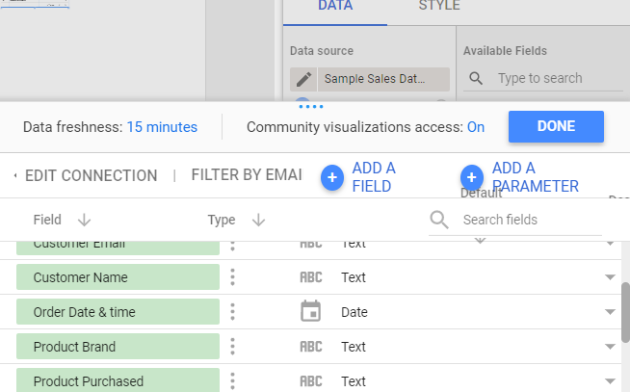Viewport: 630px width, 392px height.
Task: Switch to the DATA tab
Action: point(335,6)
